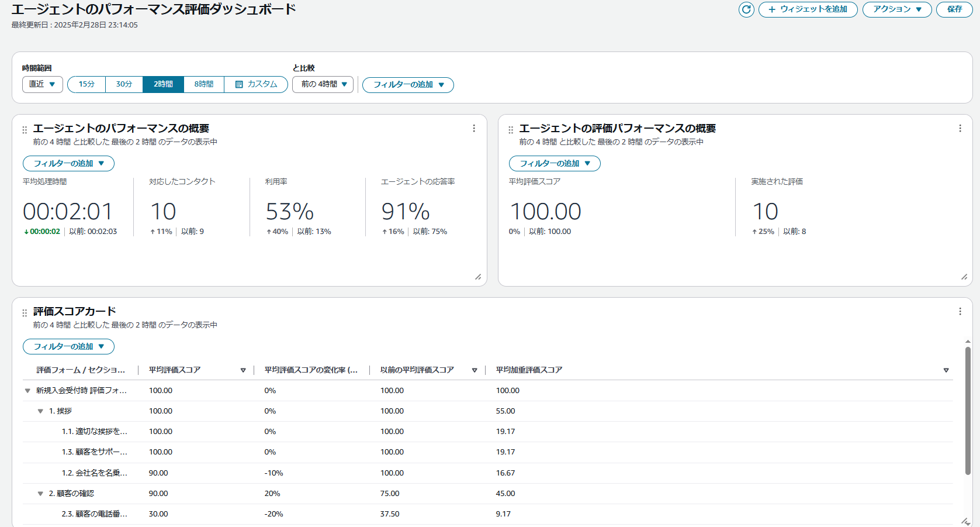Click the 保存 button

(x=954, y=9)
